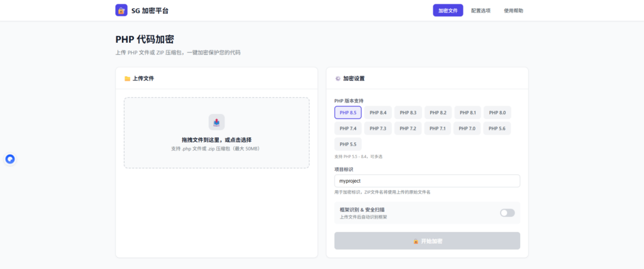Click the upload icon in drop zone
This screenshot has width=644, height=269.
(216, 122)
